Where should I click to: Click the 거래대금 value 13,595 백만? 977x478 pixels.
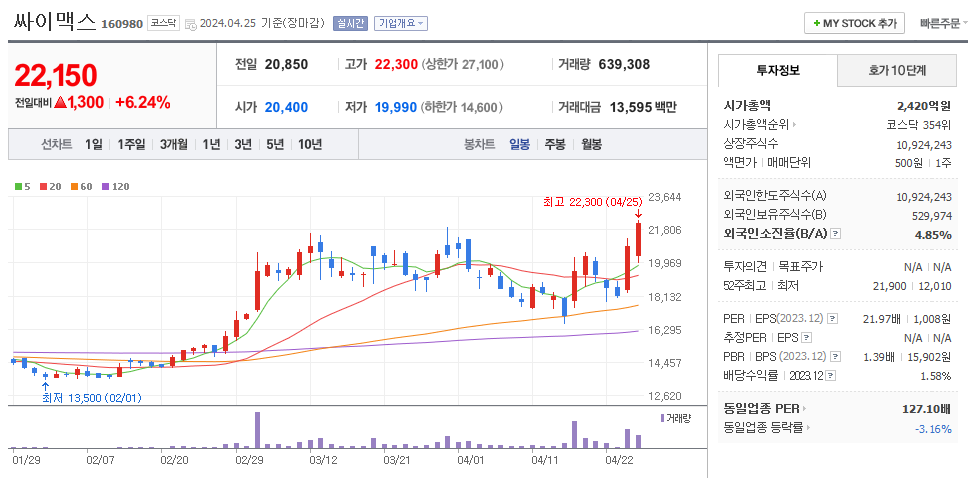pyautogui.click(x=642, y=107)
